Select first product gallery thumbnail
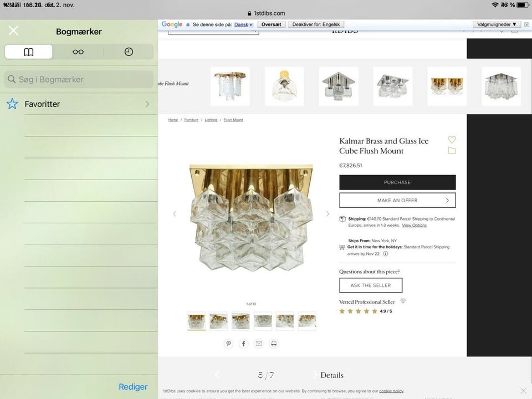 coord(196,321)
